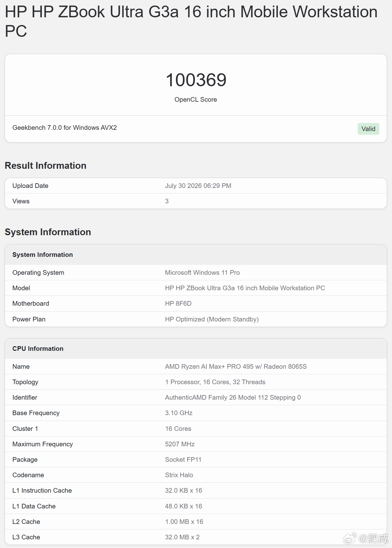
Task: Select the Geekbench 7.0.0 for Windows AVX2 text
Action: point(65,128)
